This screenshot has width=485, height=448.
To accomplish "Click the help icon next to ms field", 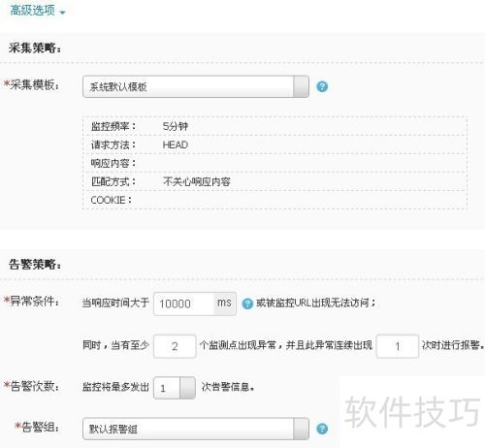I will click(247, 304).
